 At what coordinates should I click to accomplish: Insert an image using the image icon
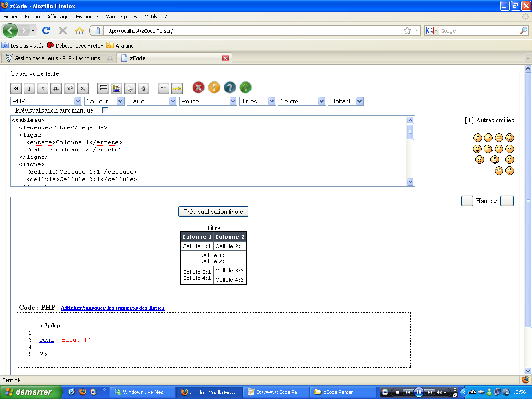[116, 88]
